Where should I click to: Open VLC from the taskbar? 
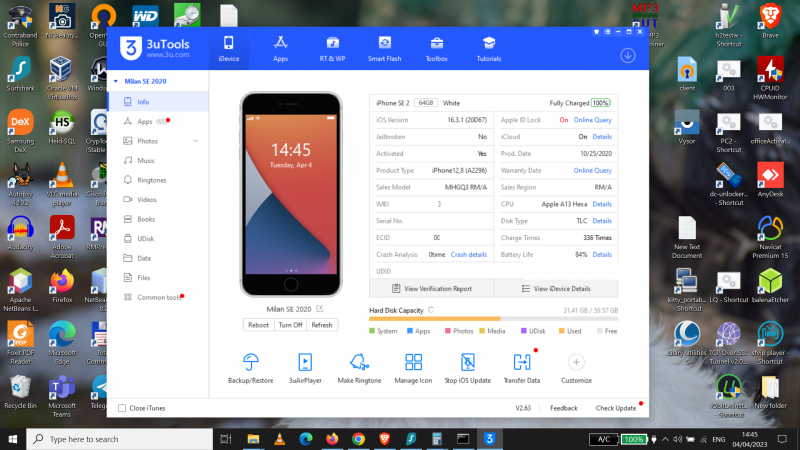pyautogui.click(x=280, y=439)
